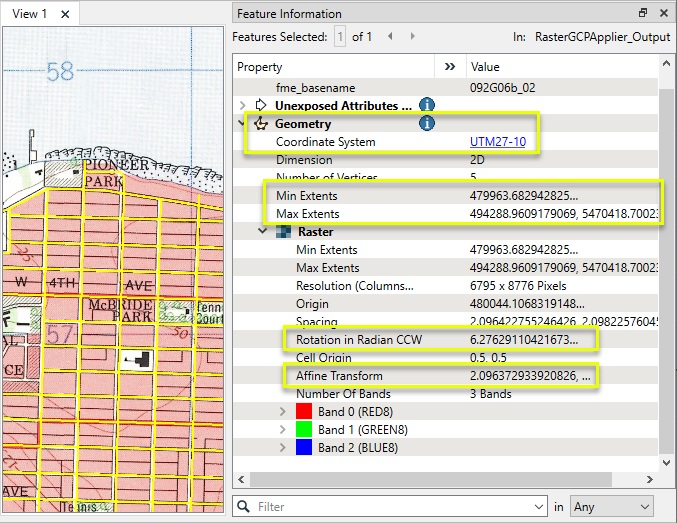Close the View 1 tab
The image size is (677, 523).
point(65,14)
